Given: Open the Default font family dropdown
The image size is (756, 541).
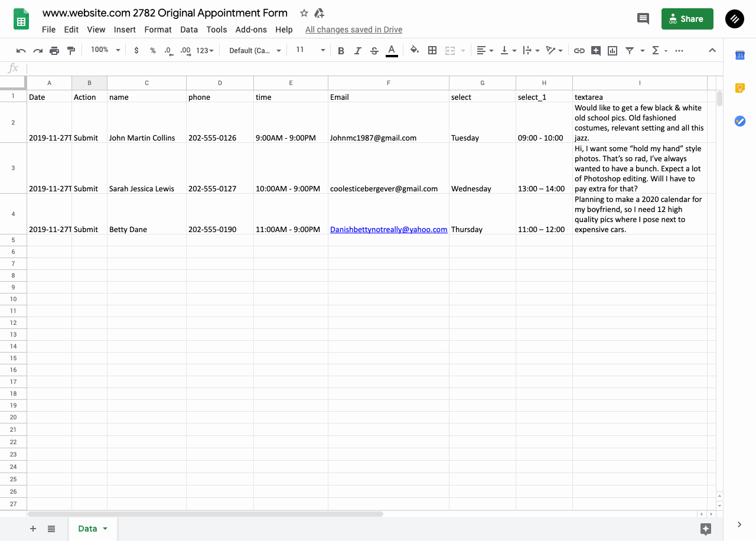Looking at the screenshot, I should [255, 51].
